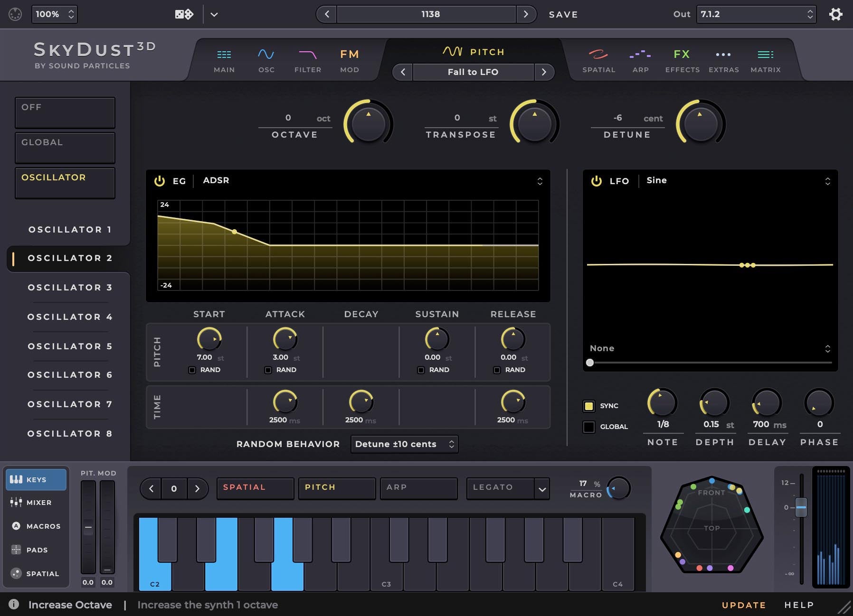Viewport: 853px width, 616px height.
Task: Disable SYNC for the LFO
Action: 589,406
